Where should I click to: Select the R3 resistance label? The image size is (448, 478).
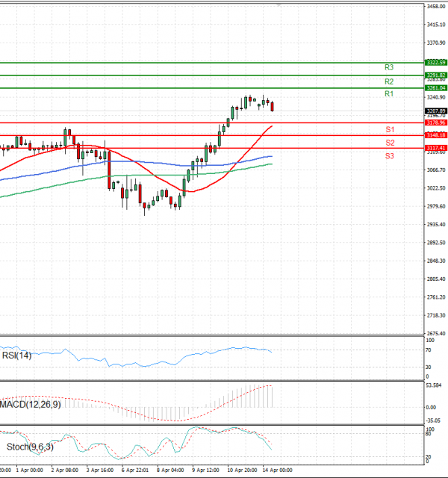click(x=389, y=68)
